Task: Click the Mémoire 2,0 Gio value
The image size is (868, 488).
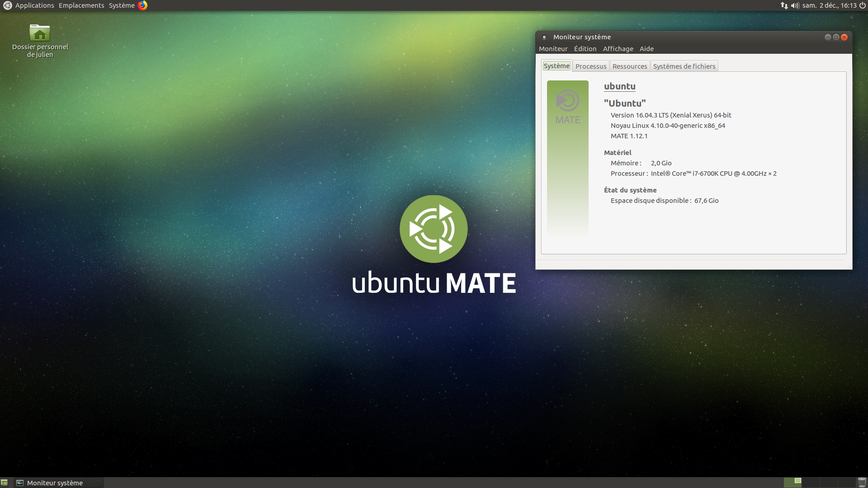Action: point(661,163)
